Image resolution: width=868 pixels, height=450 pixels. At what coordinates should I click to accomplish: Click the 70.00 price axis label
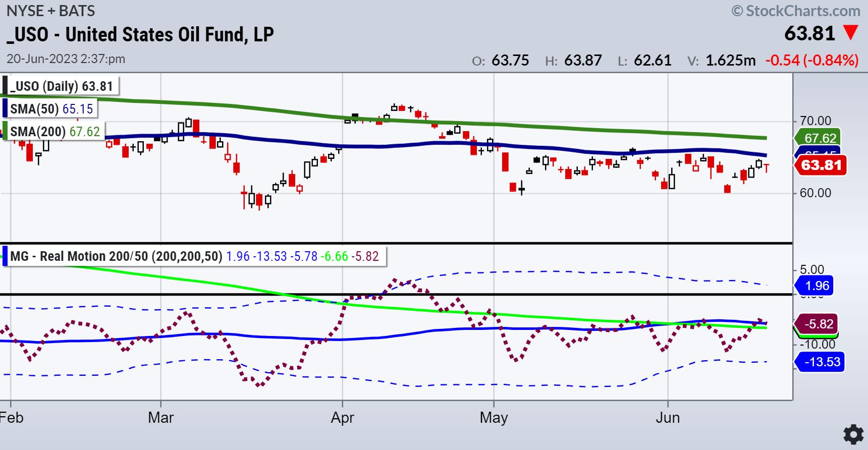coord(815,121)
